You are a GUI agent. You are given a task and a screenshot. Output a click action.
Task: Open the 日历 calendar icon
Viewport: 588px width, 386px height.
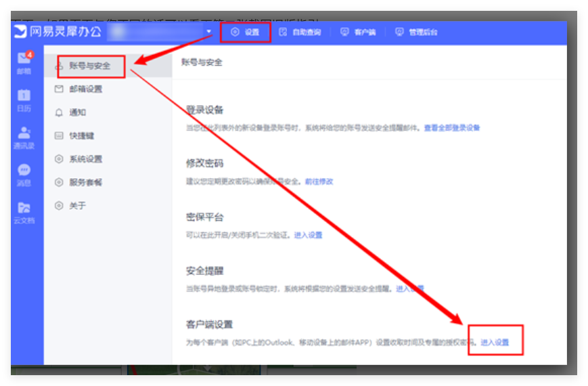(24, 100)
